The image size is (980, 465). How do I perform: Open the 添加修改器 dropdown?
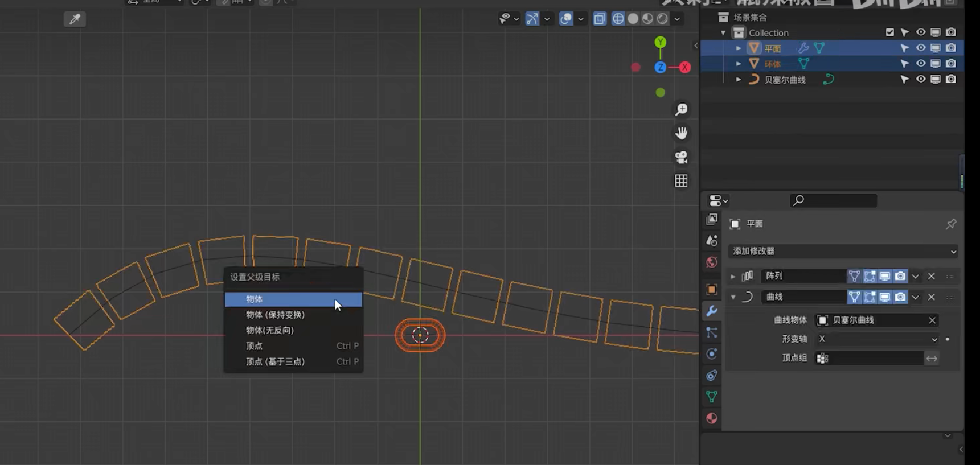tap(843, 251)
